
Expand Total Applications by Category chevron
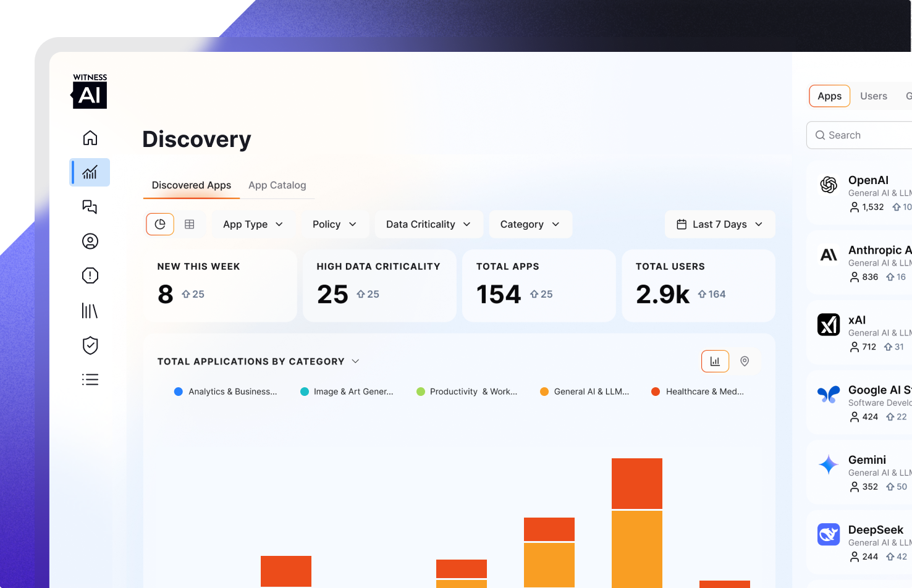pyautogui.click(x=355, y=361)
